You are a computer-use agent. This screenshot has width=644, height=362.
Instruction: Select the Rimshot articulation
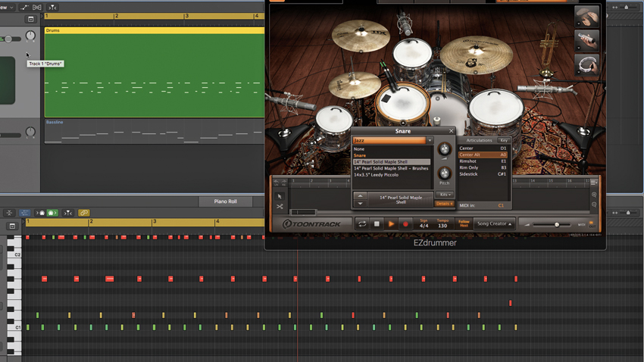[483, 161]
